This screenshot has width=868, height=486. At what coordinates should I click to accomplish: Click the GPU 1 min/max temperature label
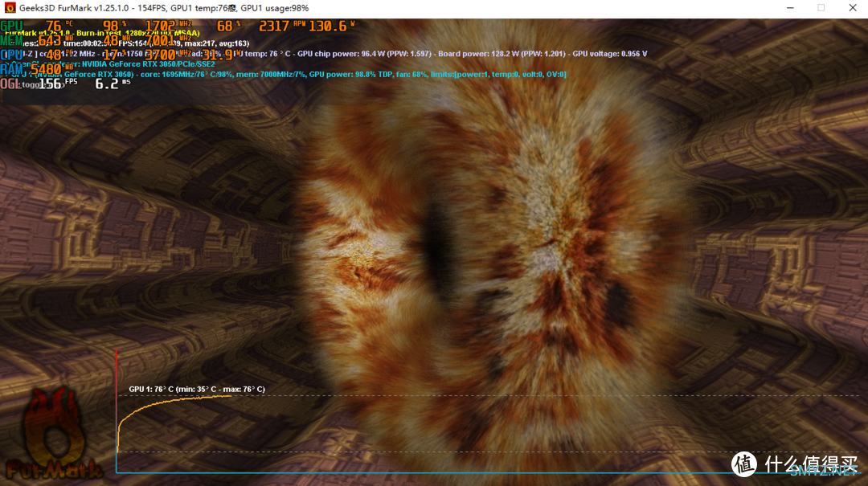click(197, 389)
